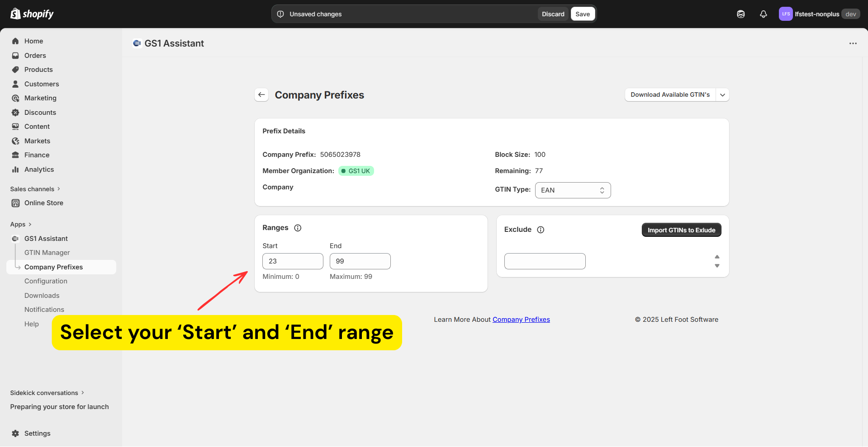The image size is (868, 447).
Task: Open the Downloads page
Action: pos(42,296)
